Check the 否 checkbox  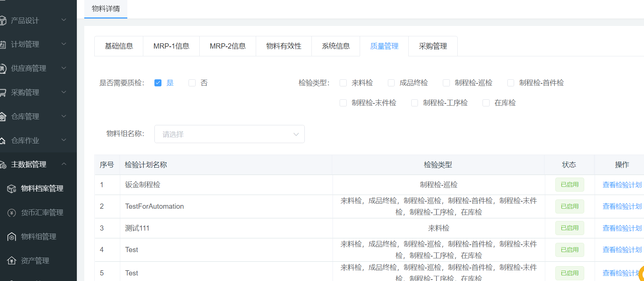(x=192, y=83)
